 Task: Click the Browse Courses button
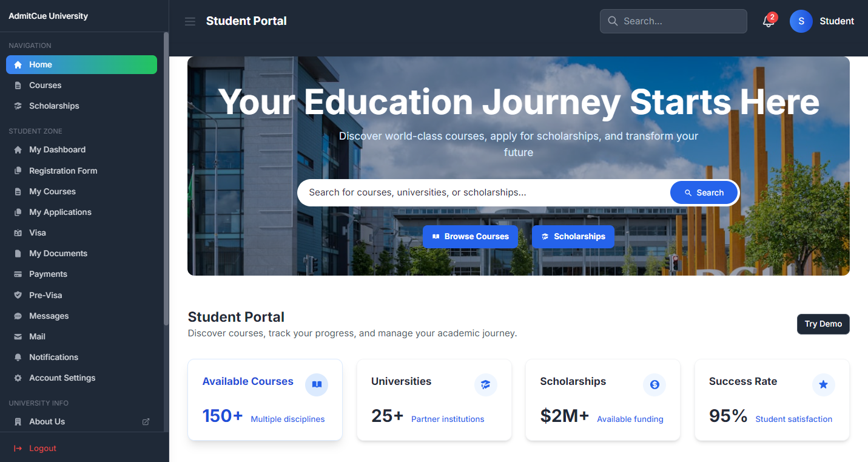tap(470, 237)
